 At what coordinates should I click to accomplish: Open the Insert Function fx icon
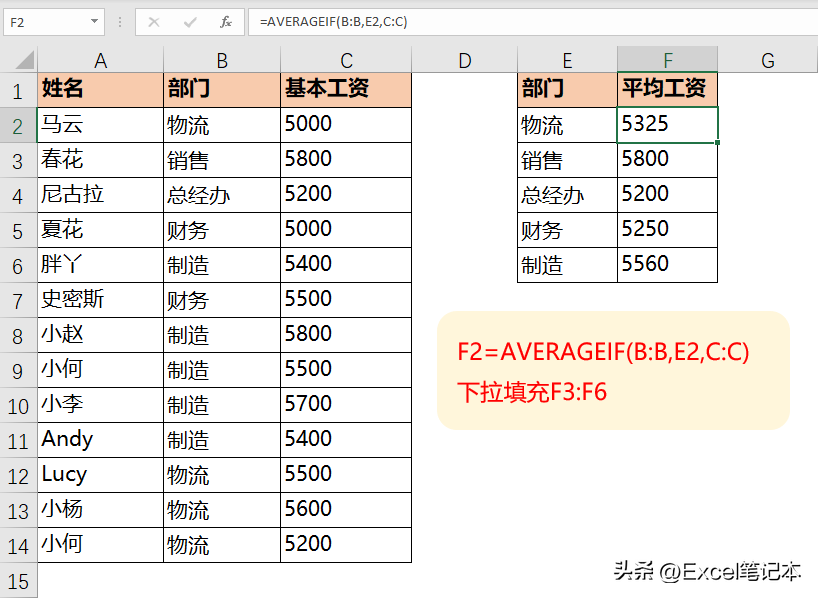pyautogui.click(x=226, y=22)
